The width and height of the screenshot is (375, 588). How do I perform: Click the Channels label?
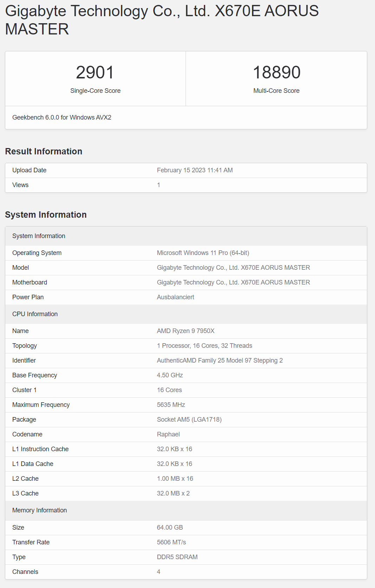25,572
